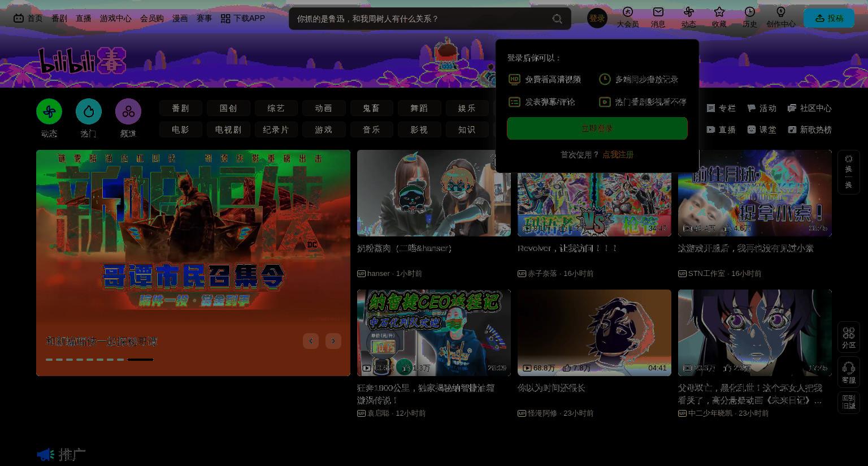868x466 pixels.
Task: Open the 新蝙蝠侠 banner image
Action: click(193, 263)
